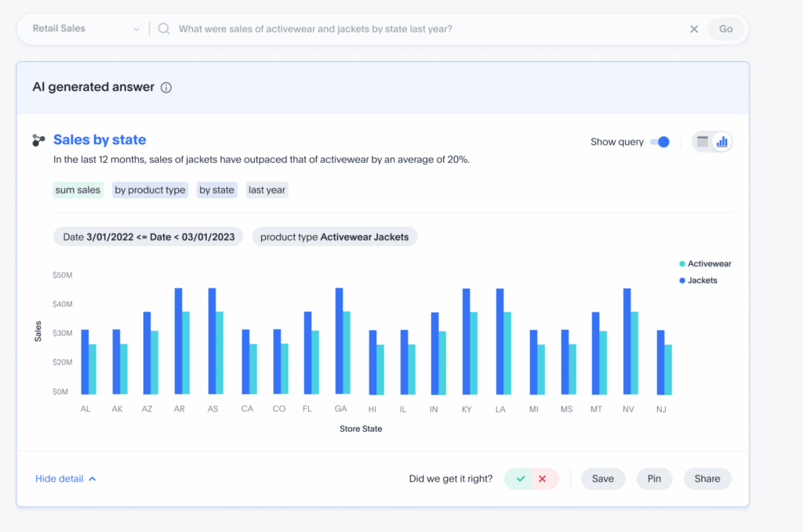
Task: Pin the Sales by state chart
Action: pos(654,478)
